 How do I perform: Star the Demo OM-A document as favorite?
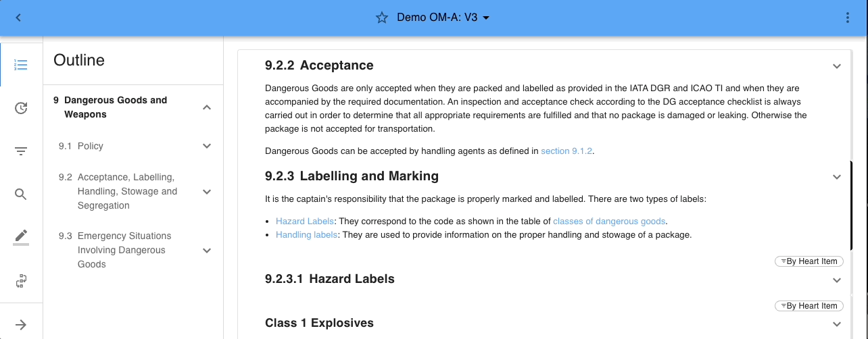(x=382, y=18)
